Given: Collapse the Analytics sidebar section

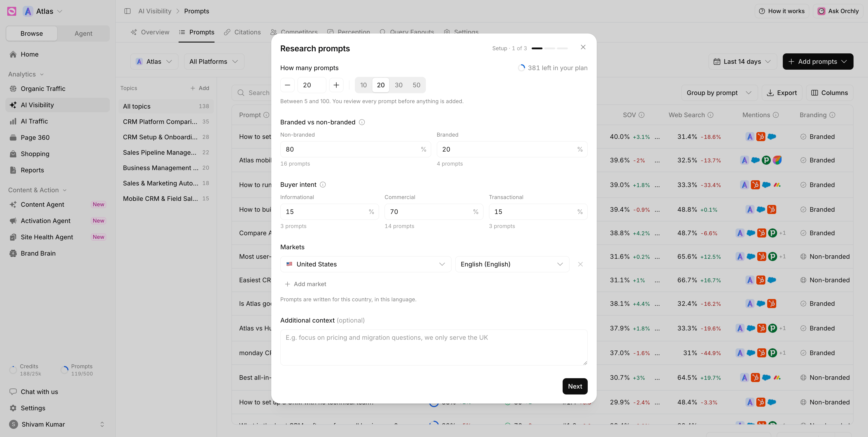Looking at the screenshot, I should (26, 74).
